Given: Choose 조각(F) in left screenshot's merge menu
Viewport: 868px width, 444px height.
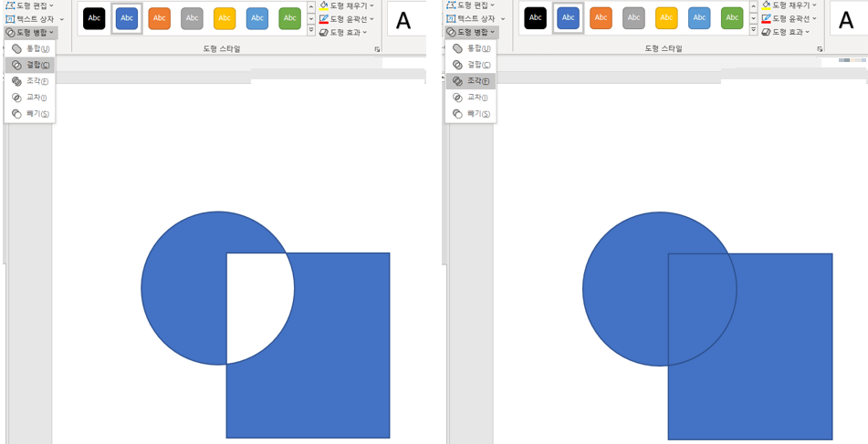Looking at the screenshot, I should point(30,81).
